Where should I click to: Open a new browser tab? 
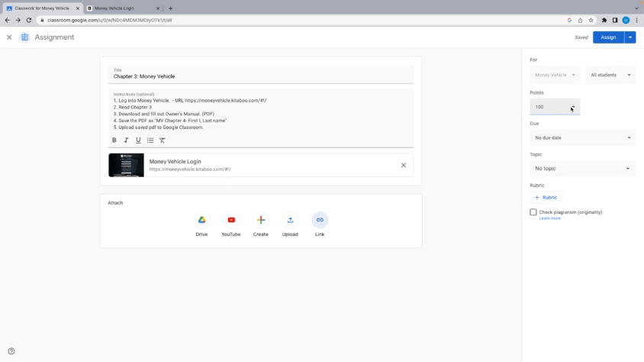(x=170, y=8)
